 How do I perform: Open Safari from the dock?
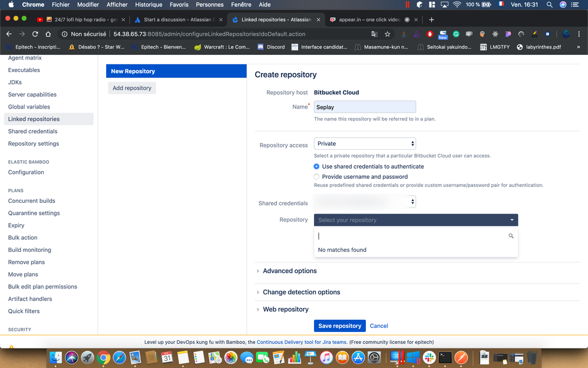point(120,357)
